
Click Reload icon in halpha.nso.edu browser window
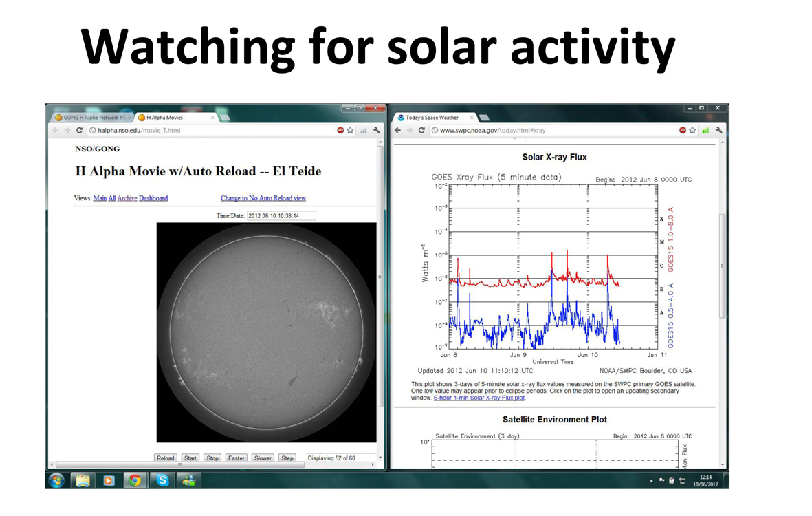click(79, 131)
